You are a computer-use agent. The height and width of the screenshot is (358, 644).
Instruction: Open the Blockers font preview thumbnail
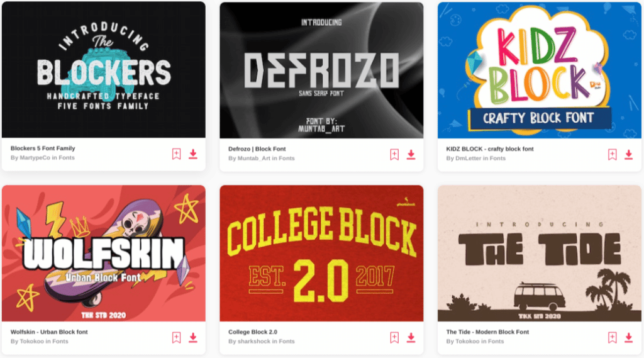(104, 69)
